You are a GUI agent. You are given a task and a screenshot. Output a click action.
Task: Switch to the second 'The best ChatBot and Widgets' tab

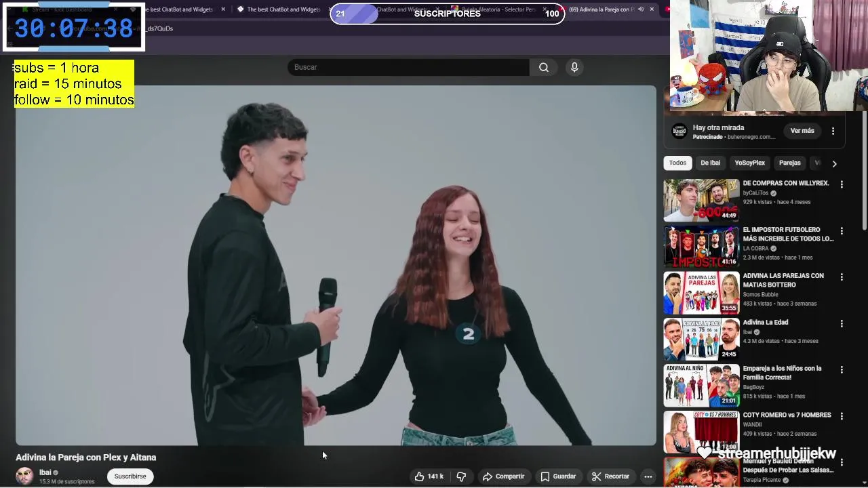tap(283, 9)
